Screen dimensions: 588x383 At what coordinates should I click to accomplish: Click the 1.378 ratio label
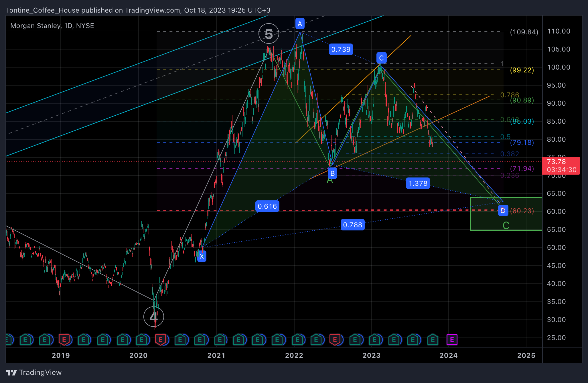coord(418,183)
